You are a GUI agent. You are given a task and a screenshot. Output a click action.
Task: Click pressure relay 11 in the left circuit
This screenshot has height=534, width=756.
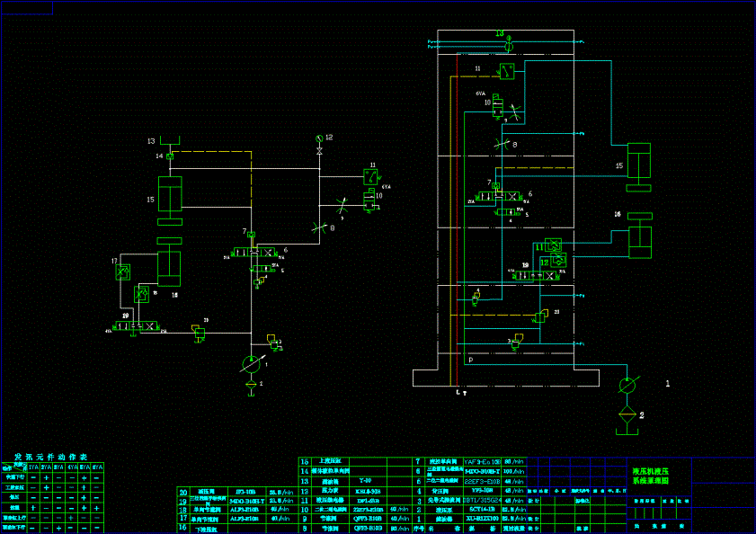(x=370, y=177)
